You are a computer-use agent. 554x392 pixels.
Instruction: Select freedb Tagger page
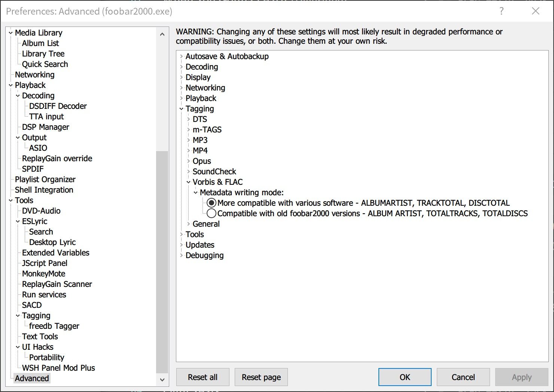(54, 326)
